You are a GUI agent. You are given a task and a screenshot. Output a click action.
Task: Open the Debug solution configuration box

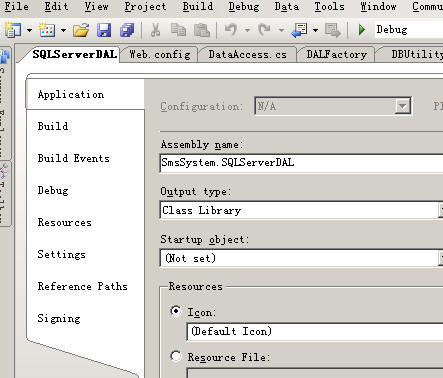(x=409, y=30)
